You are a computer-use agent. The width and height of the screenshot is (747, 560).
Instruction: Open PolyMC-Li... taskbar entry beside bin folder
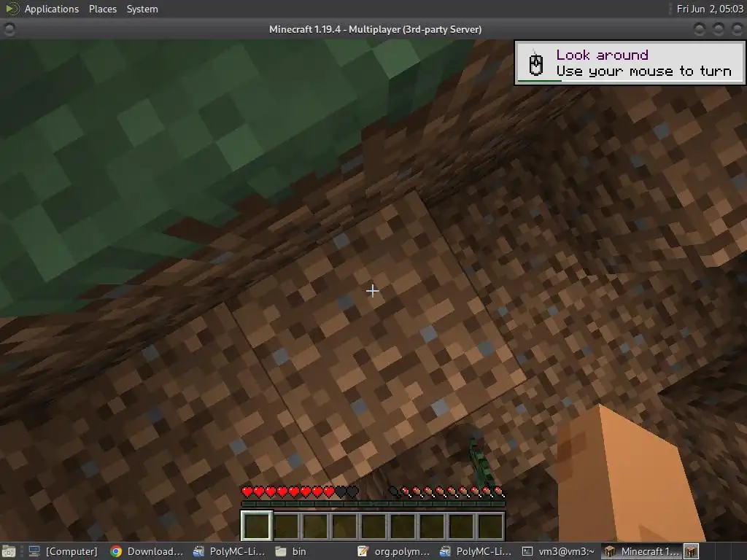click(x=229, y=551)
